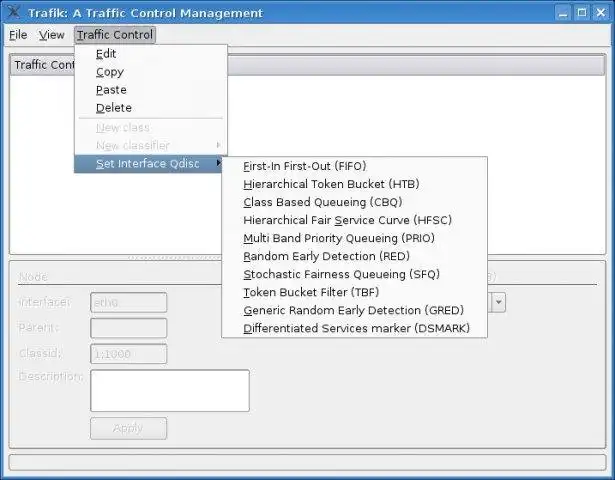
Task: Click the New classifier submenu entry
Action: (x=151, y=145)
